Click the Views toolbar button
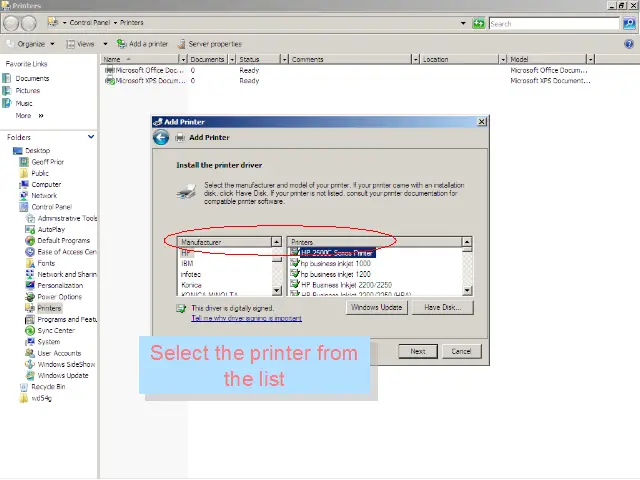This screenshot has width=640, height=480. [81, 44]
